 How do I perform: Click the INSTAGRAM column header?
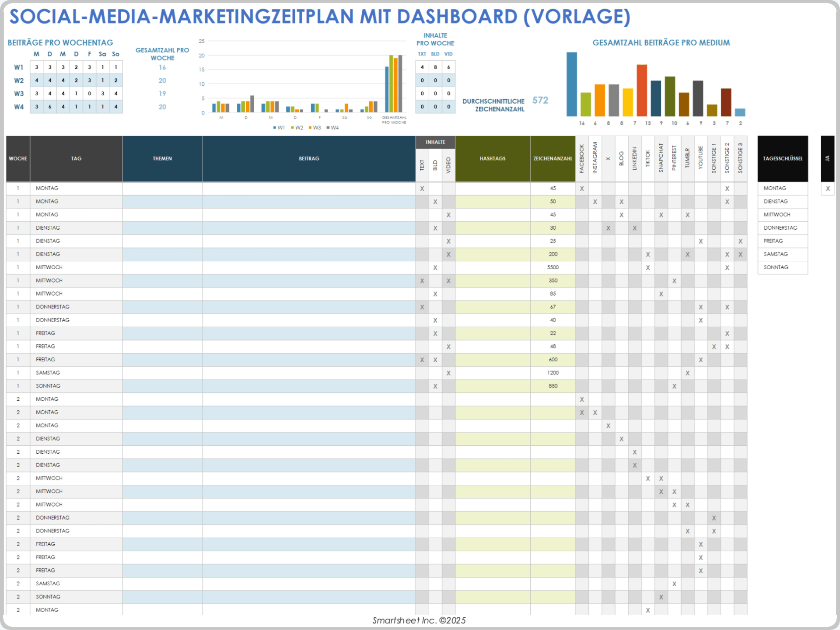(595, 158)
